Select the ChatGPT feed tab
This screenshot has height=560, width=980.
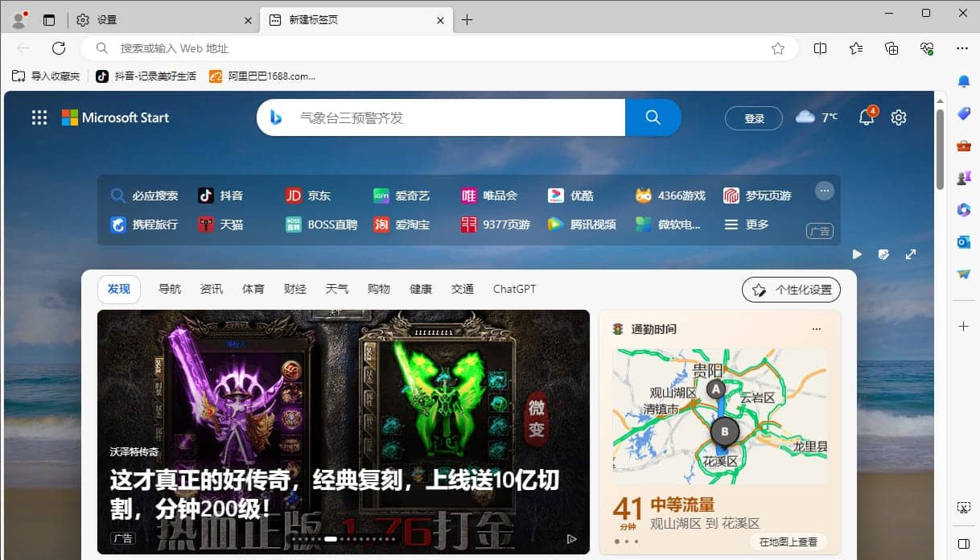click(514, 289)
